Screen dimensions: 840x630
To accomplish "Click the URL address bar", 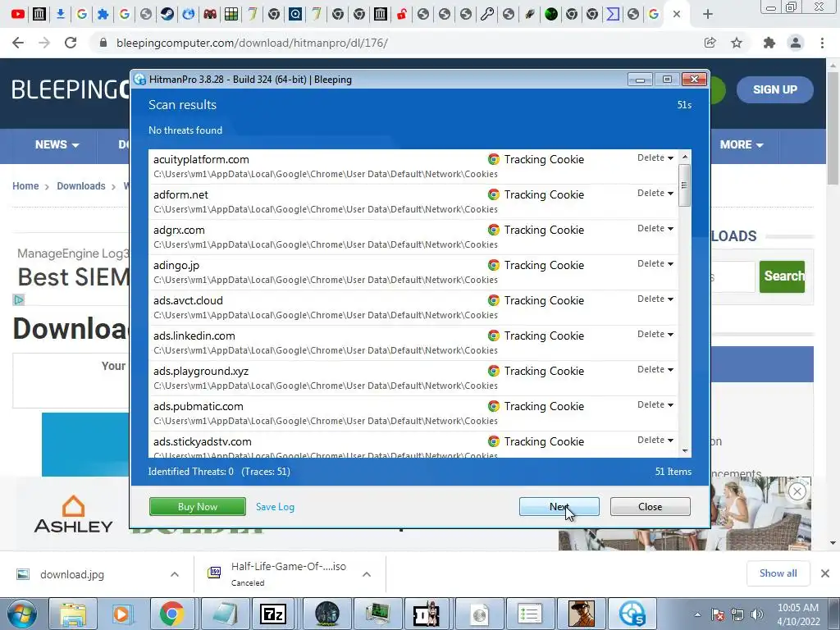I will click(x=396, y=43).
